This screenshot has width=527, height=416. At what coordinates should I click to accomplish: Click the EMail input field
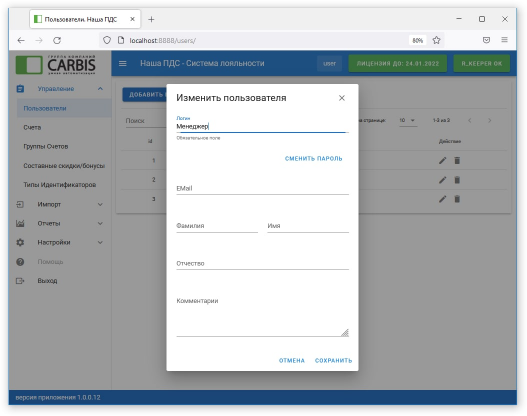click(x=262, y=189)
